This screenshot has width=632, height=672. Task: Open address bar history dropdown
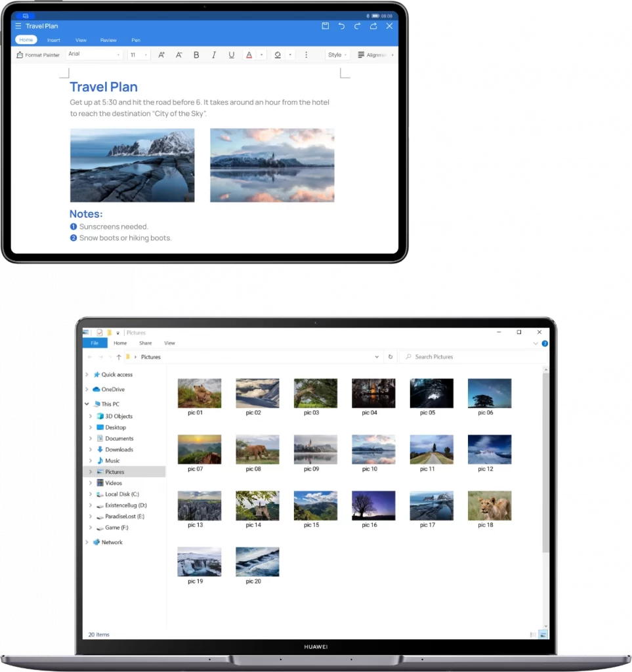pos(377,356)
